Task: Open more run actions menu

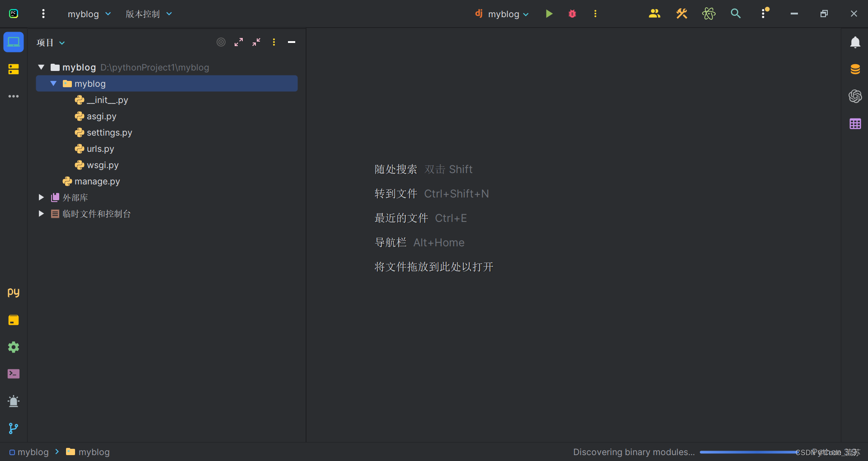Action: click(x=595, y=14)
